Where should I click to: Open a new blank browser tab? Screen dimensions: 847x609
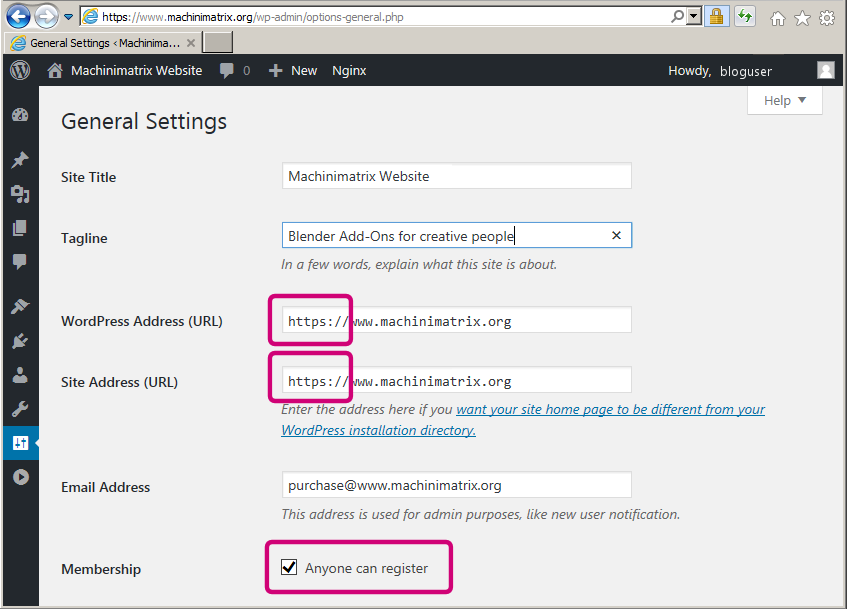click(218, 42)
